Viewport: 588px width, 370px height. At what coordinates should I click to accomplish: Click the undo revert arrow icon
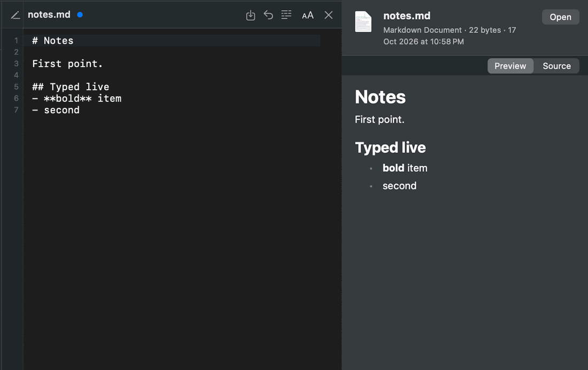tap(268, 15)
